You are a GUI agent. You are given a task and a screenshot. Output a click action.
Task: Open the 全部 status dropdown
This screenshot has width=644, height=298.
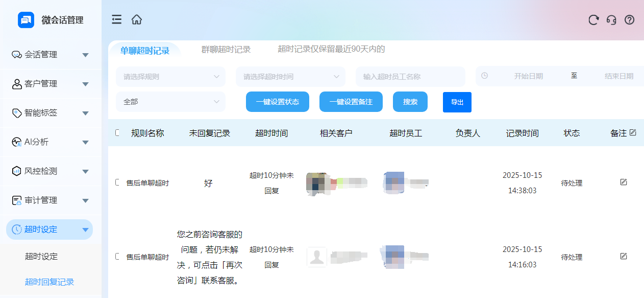(x=170, y=102)
